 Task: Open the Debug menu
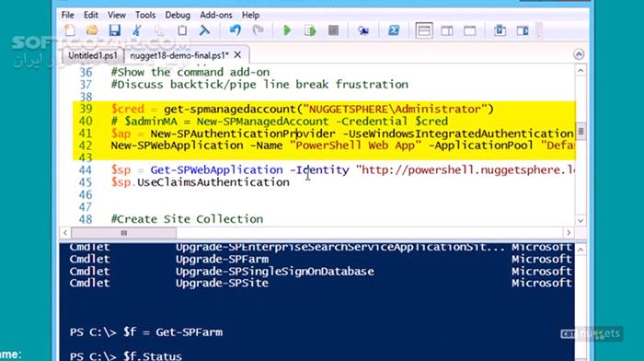(178, 16)
